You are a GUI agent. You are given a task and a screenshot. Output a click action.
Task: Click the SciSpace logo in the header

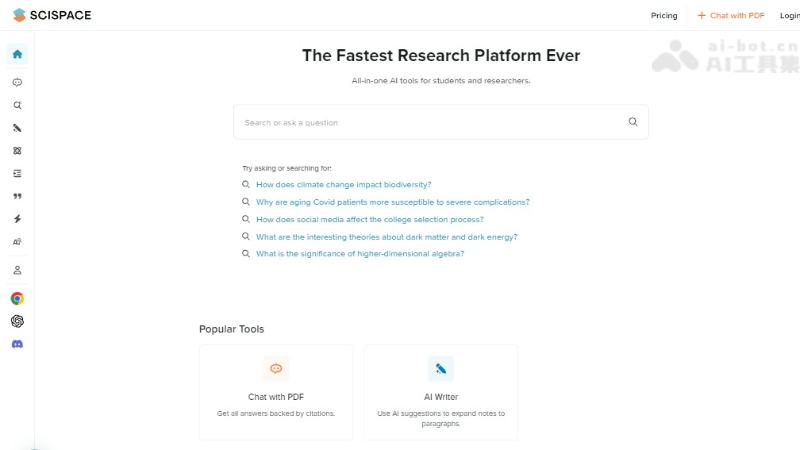(55, 15)
